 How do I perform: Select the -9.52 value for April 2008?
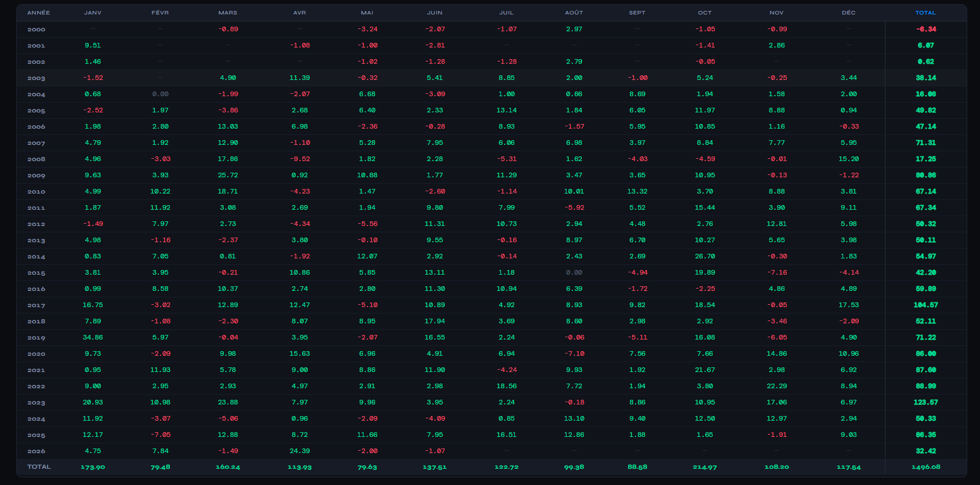pos(300,159)
